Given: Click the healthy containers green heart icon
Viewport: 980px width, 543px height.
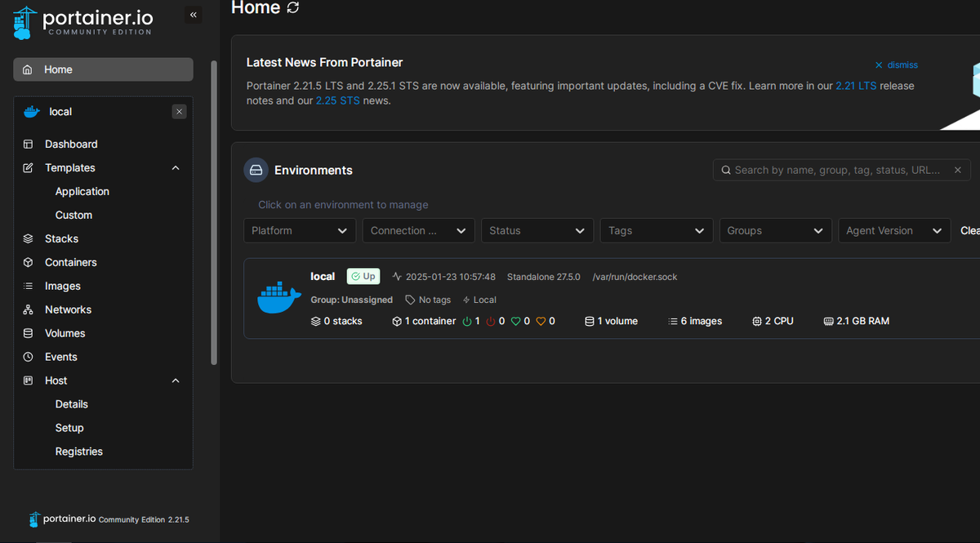Looking at the screenshot, I should click(x=515, y=321).
